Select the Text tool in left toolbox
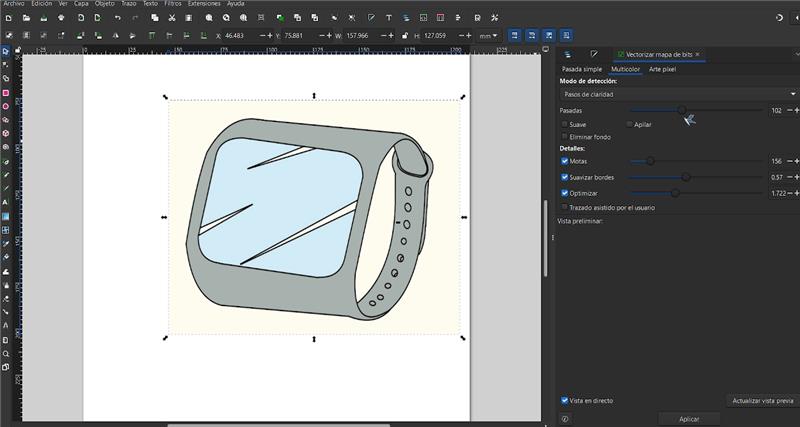The height and width of the screenshot is (427, 800). [6, 202]
